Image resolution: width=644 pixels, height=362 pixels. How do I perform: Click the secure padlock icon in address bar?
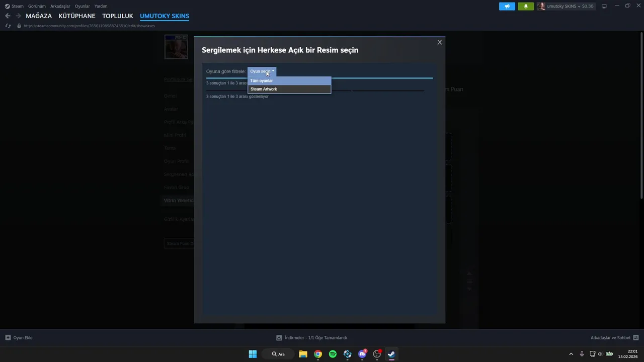19,26
